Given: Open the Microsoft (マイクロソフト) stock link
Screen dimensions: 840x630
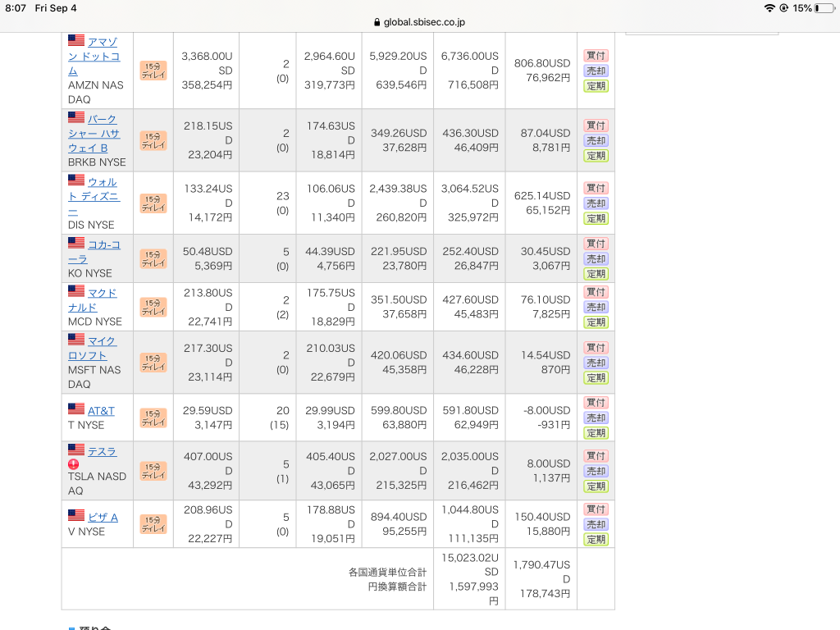Looking at the screenshot, I should tap(92, 348).
